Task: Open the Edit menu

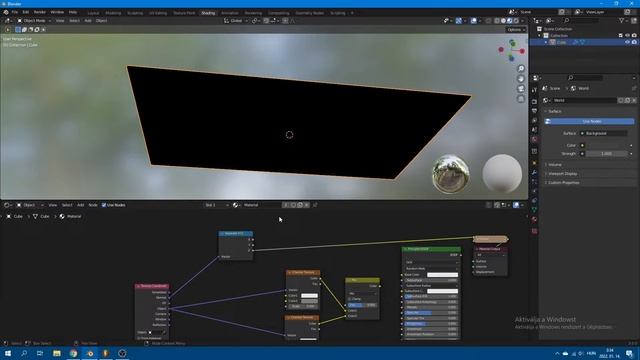Action: [x=26, y=12]
